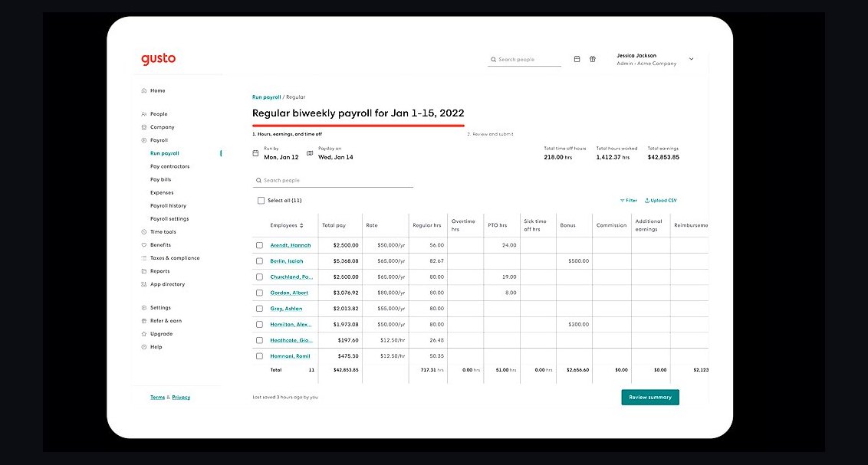Open the Hemnani, Romil employee link
The width and height of the screenshot is (868, 465).
pos(290,356)
